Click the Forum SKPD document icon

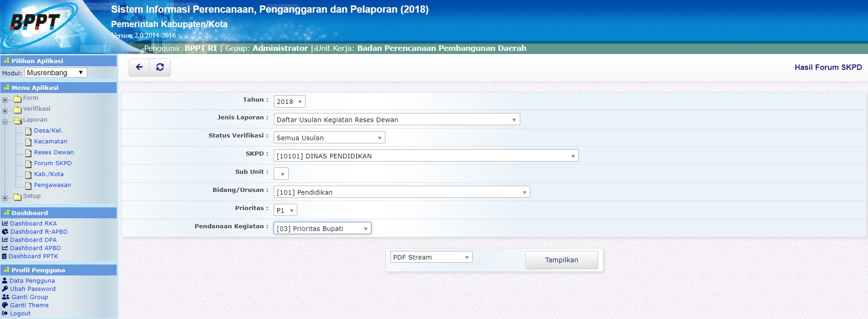pos(29,164)
